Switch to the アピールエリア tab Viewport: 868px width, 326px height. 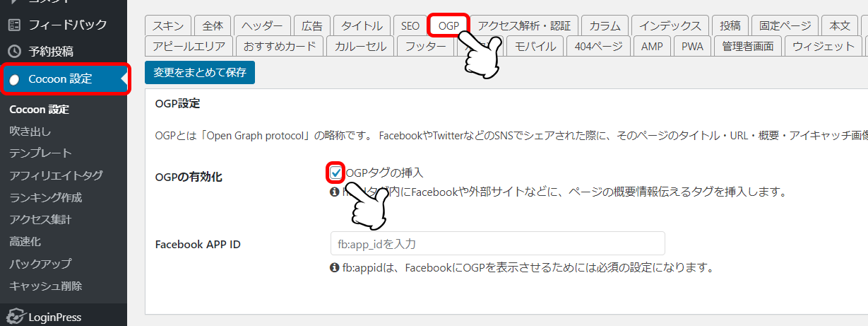click(x=189, y=47)
